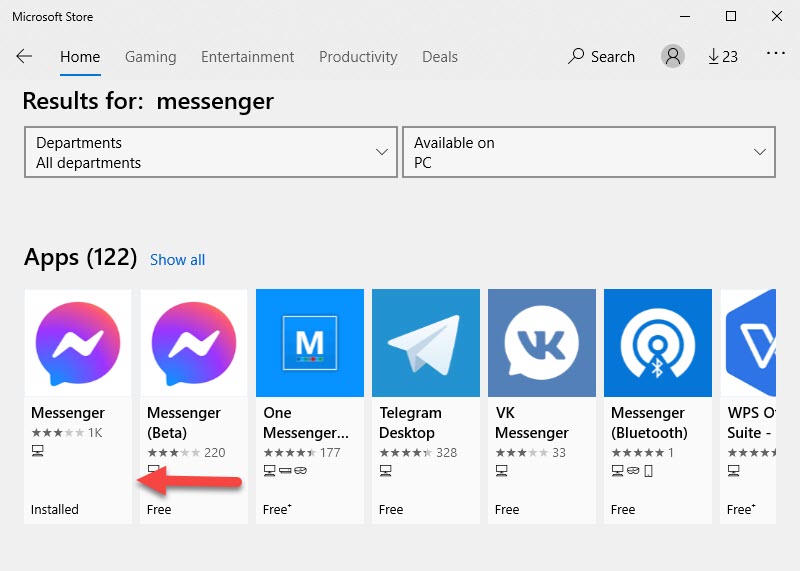
Task: Switch to the Gaming tab
Action: (x=150, y=57)
